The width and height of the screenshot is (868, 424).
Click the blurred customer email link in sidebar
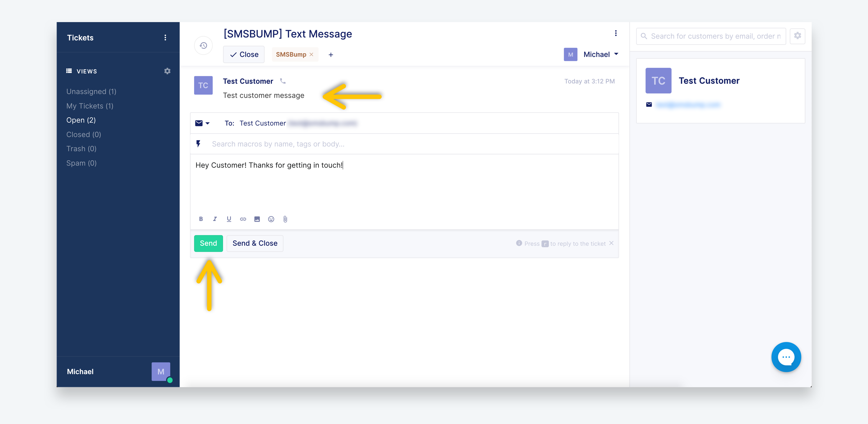point(688,105)
